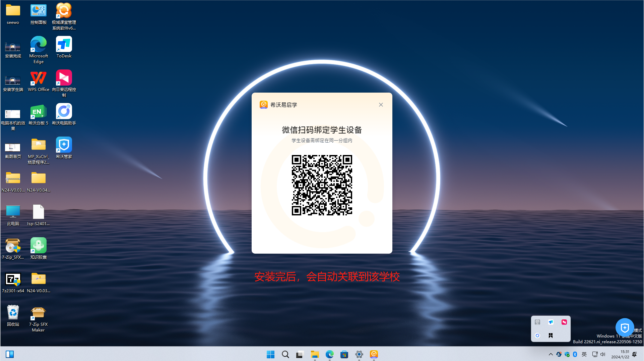The image size is (644, 361).
Task: Collapse the hidden tray icons chevron
Action: point(551,354)
